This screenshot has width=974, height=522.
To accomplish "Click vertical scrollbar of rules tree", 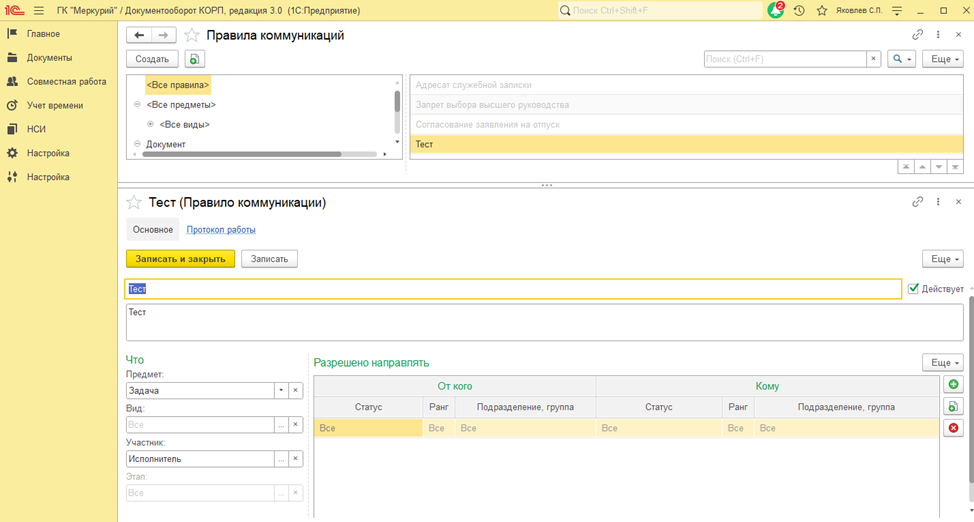I will (x=397, y=101).
